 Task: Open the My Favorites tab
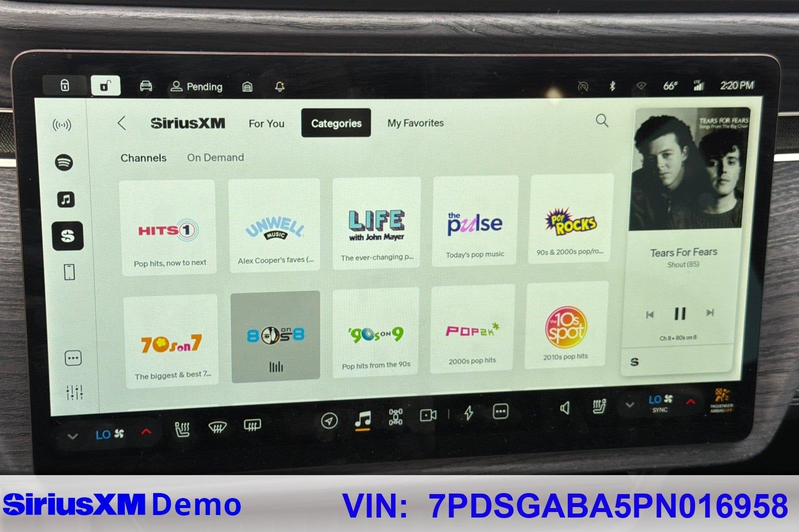415,123
